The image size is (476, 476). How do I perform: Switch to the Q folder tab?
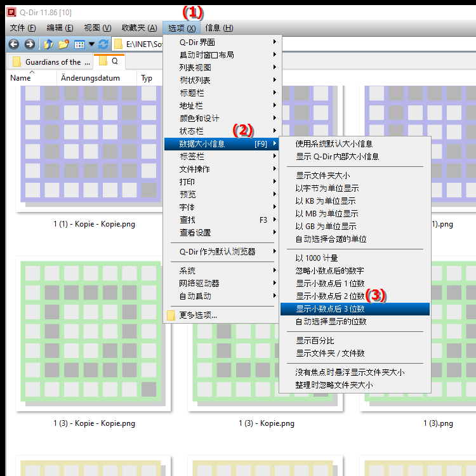109,62
